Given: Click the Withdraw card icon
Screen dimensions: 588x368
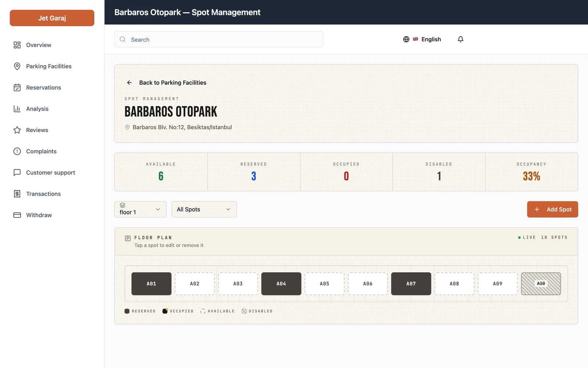Looking at the screenshot, I should point(17,215).
